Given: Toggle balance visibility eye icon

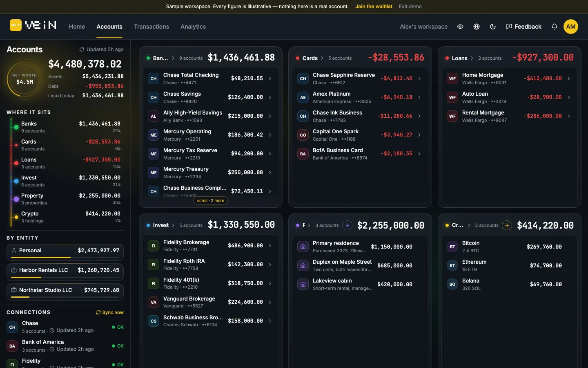Looking at the screenshot, I should (x=460, y=27).
